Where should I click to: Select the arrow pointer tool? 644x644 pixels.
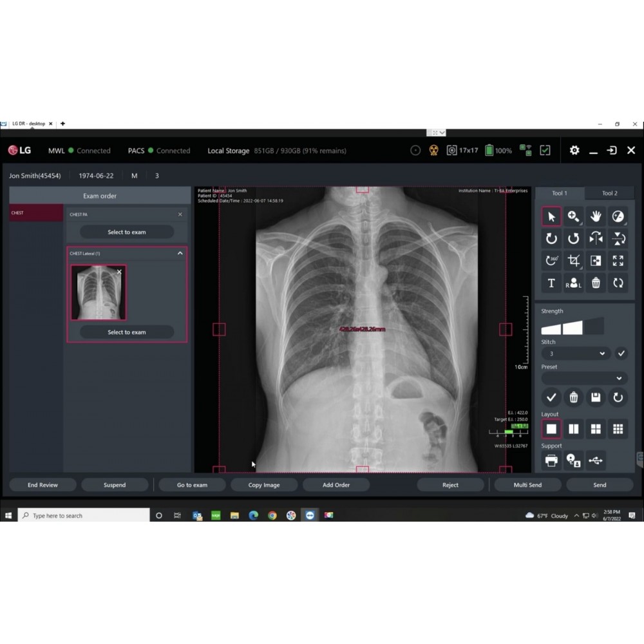pos(551,216)
